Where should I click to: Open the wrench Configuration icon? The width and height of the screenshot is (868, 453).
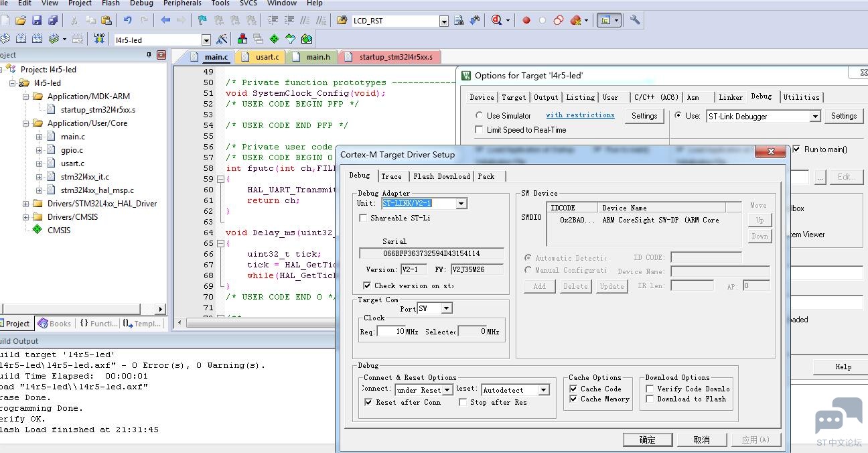click(x=634, y=20)
